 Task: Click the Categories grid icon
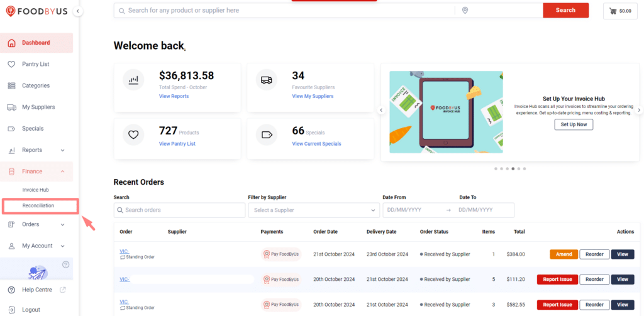[x=11, y=86]
